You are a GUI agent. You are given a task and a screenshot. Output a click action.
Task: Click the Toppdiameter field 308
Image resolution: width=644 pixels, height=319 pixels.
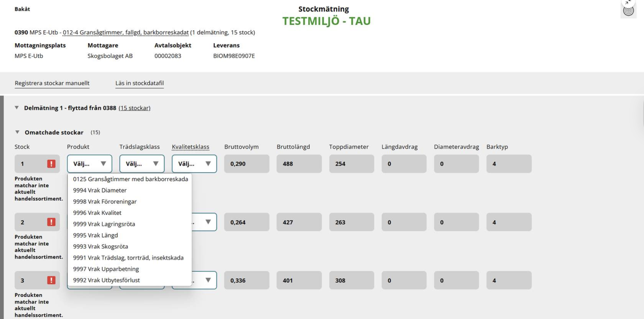[x=352, y=280]
